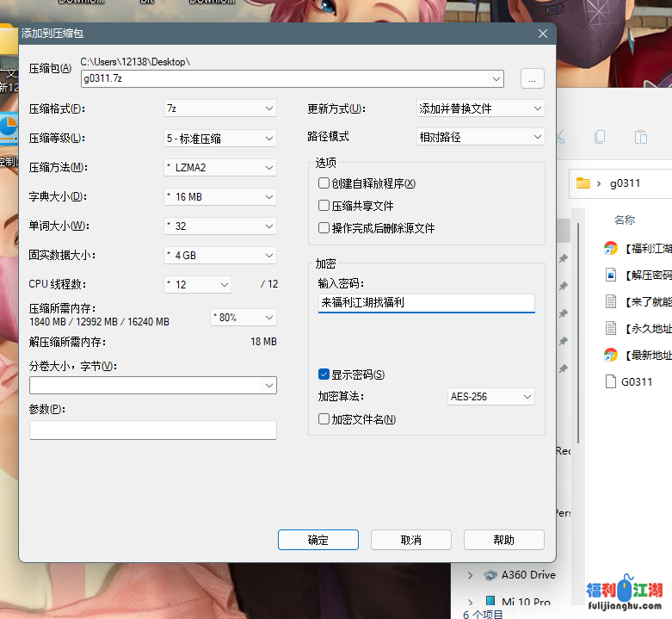Open the 压缩等级 dropdown
This screenshot has height=619, width=672.
coord(219,138)
